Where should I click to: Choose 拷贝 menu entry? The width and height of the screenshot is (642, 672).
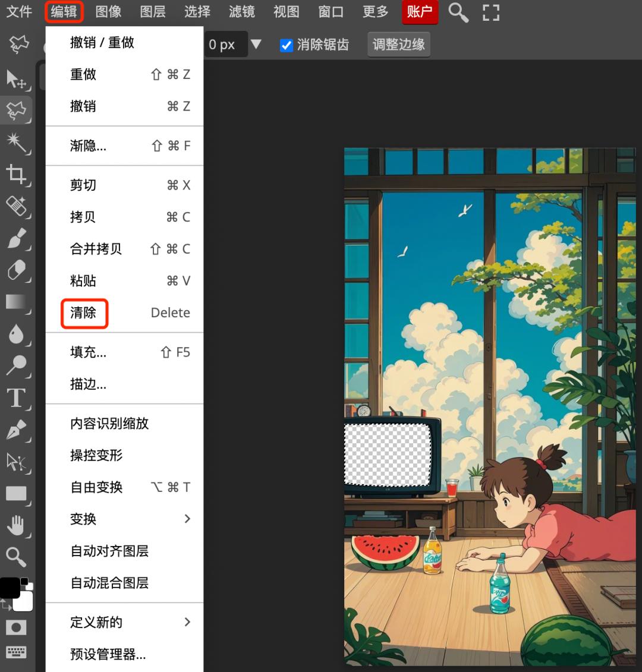[x=124, y=217]
